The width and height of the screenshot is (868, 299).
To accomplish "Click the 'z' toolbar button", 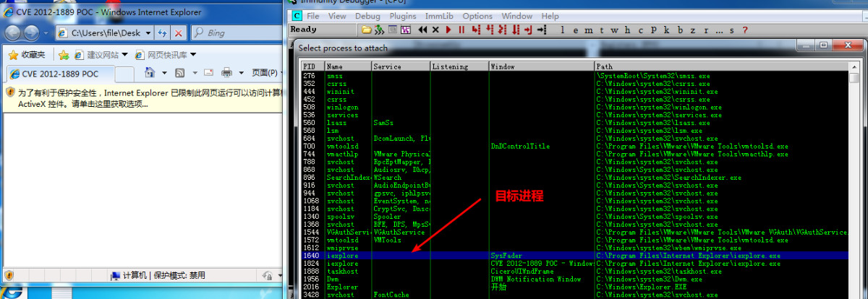I will coord(692,30).
